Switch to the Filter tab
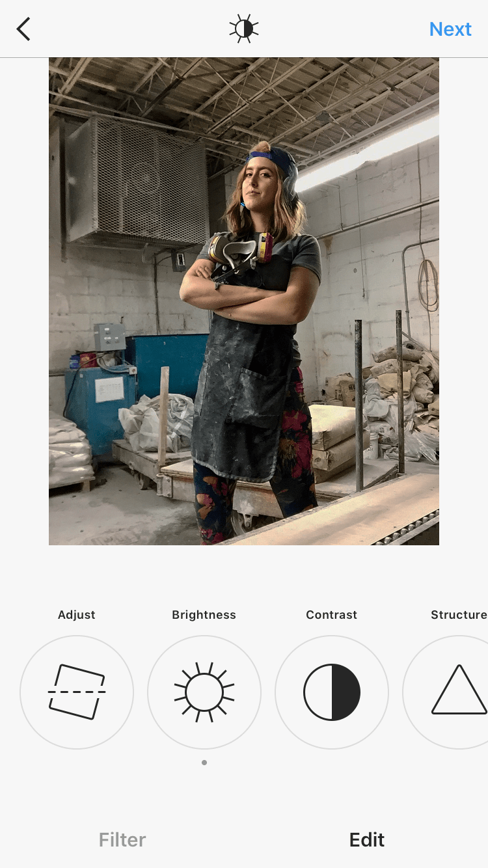This screenshot has width=488, height=868. click(122, 840)
